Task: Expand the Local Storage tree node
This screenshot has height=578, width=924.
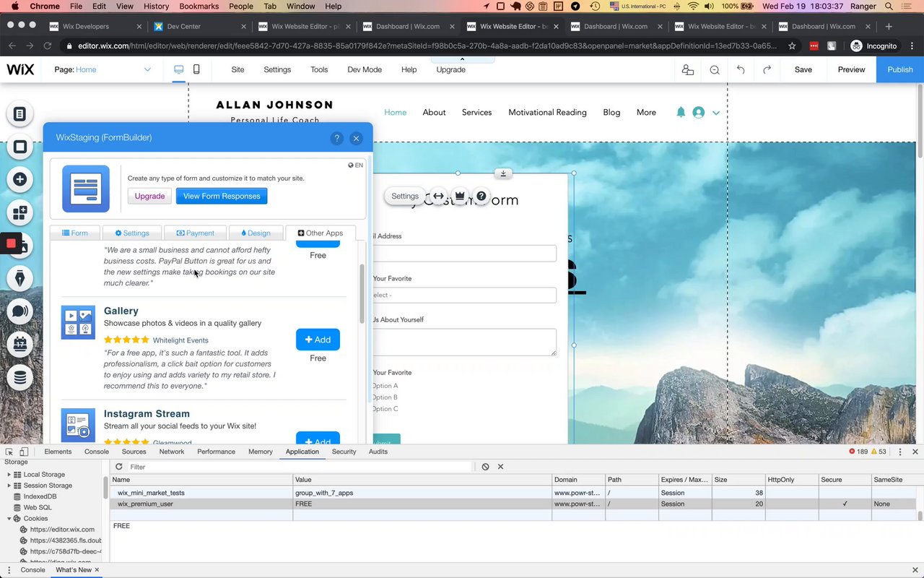Action: pos(9,475)
